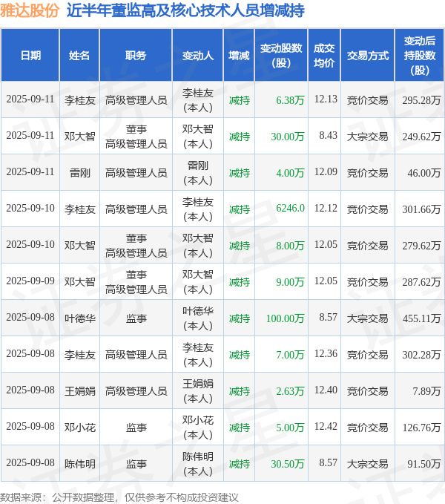Click the 12.36 average price cell
This screenshot has height=504, width=445.
pos(326,353)
